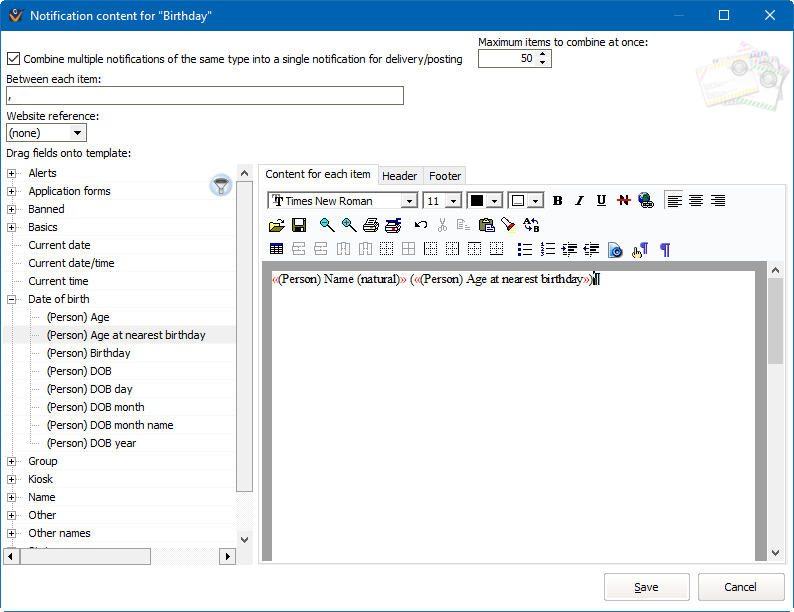This screenshot has width=794, height=612.
Task: Expand the Alerts tree node
Action: [13, 174]
